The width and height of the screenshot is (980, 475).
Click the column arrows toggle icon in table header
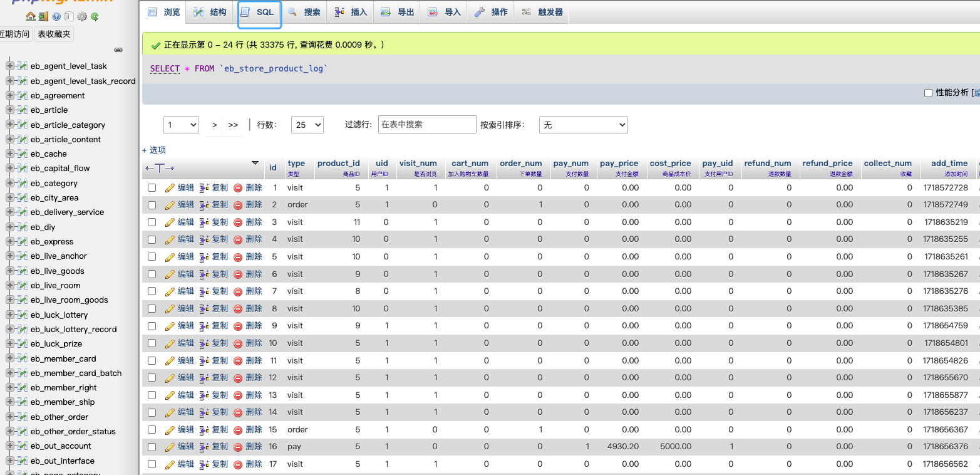(x=160, y=168)
